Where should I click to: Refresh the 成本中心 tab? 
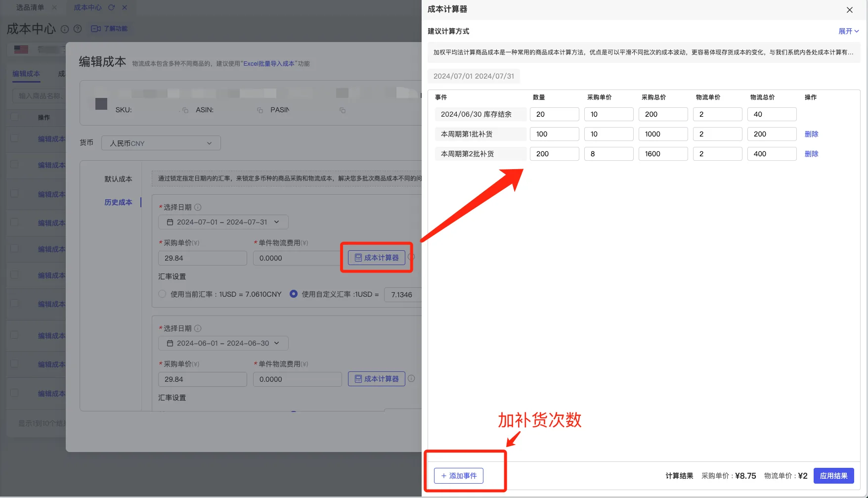click(111, 7)
